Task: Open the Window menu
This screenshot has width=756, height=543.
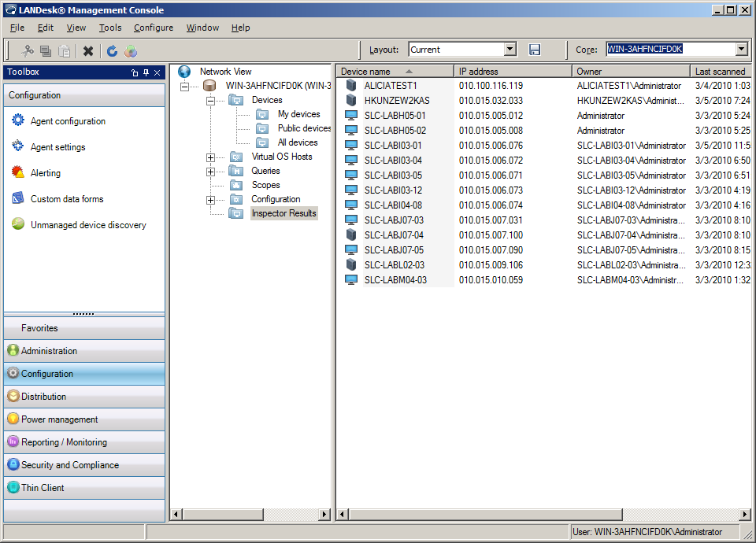Action: point(202,28)
